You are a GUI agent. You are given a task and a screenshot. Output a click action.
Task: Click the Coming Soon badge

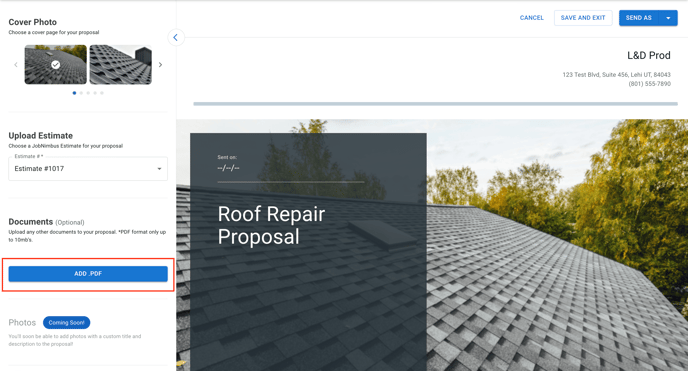coord(67,323)
